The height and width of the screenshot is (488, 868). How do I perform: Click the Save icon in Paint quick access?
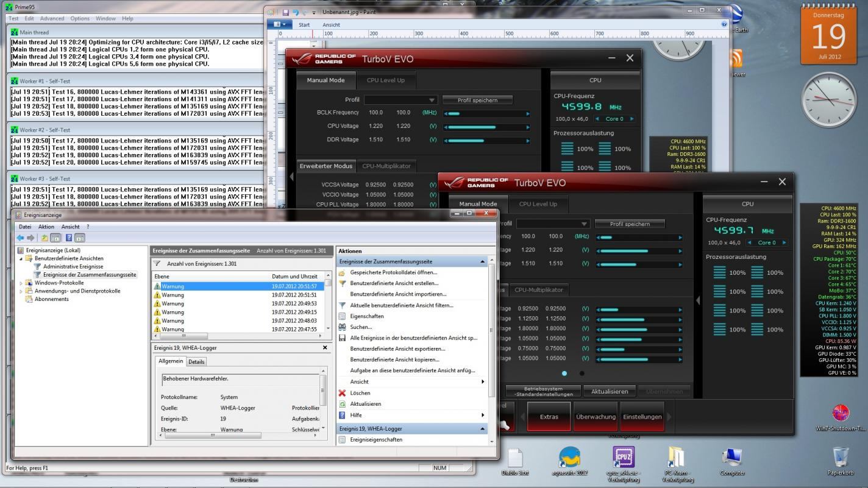point(285,12)
